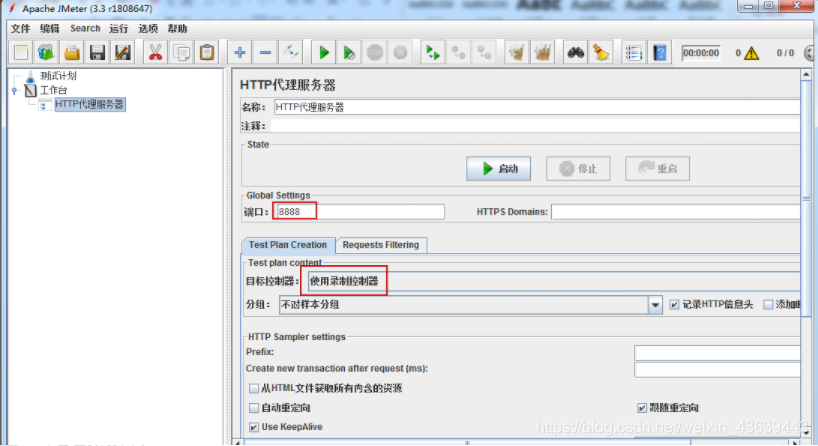Click the New test plan toolbar icon

click(x=21, y=53)
